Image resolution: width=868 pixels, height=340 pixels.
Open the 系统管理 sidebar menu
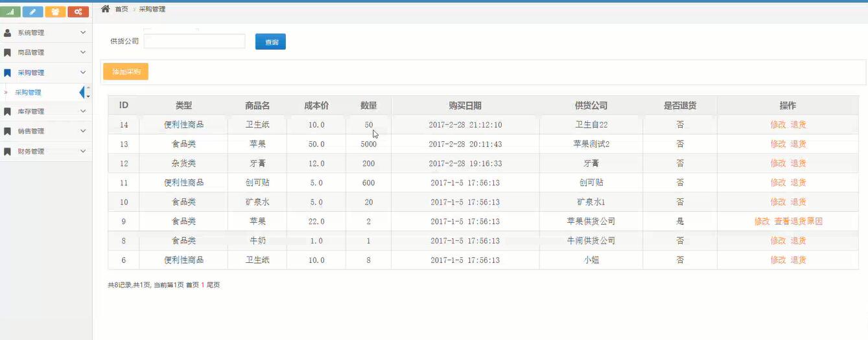[46, 32]
